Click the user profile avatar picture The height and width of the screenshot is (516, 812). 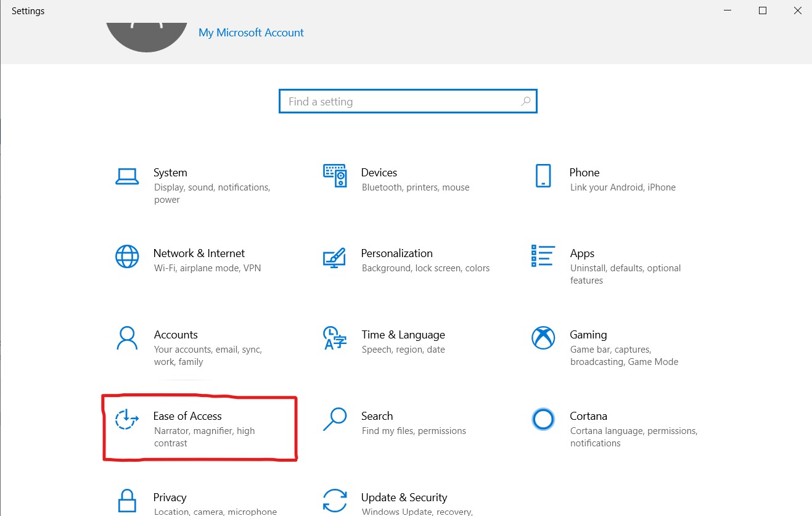click(x=147, y=34)
